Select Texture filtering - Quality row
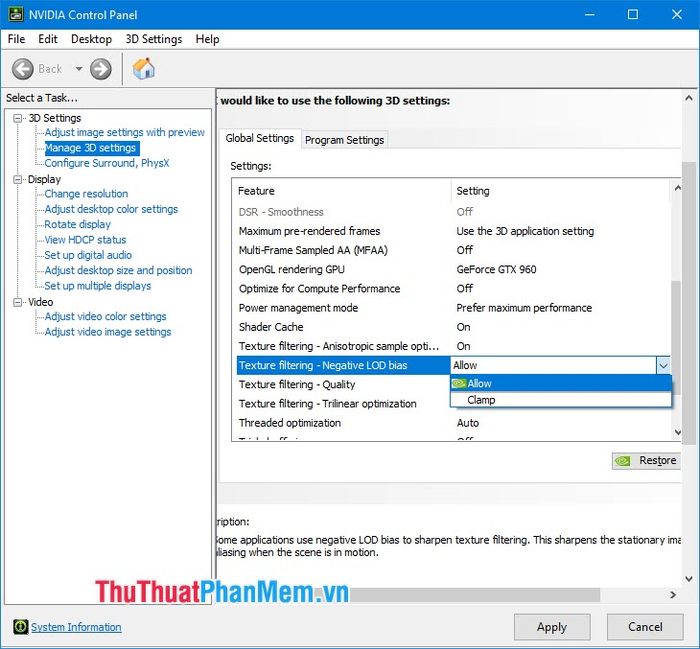The height and width of the screenshot is (649, 700). coord(342,385)
